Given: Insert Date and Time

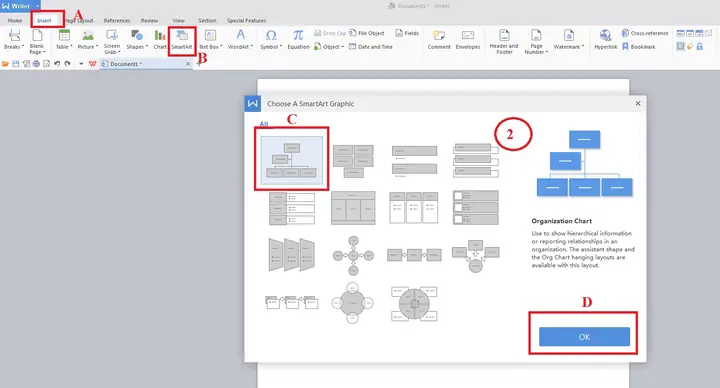Looking at the screenshot, I should (371, 47).
